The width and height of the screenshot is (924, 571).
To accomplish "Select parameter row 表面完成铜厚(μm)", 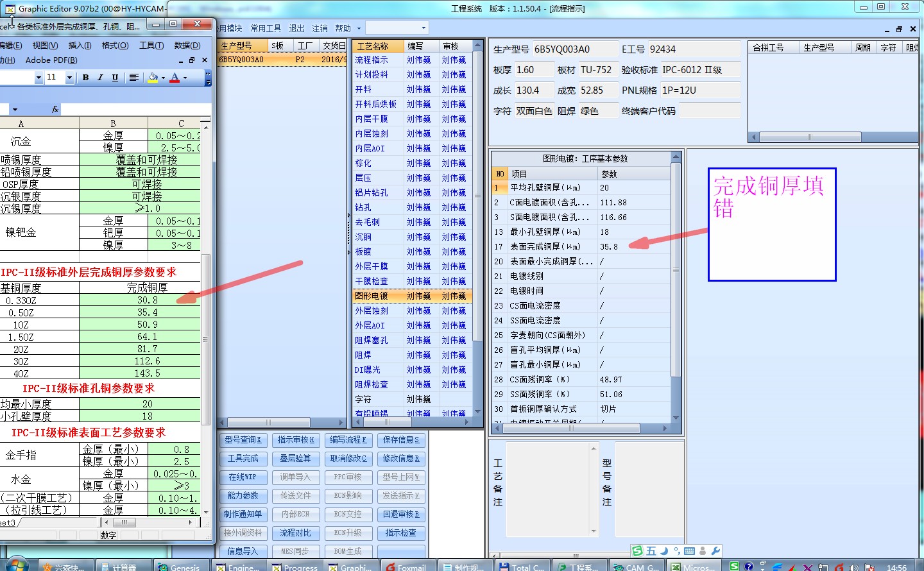I will (x=581, y=246).
